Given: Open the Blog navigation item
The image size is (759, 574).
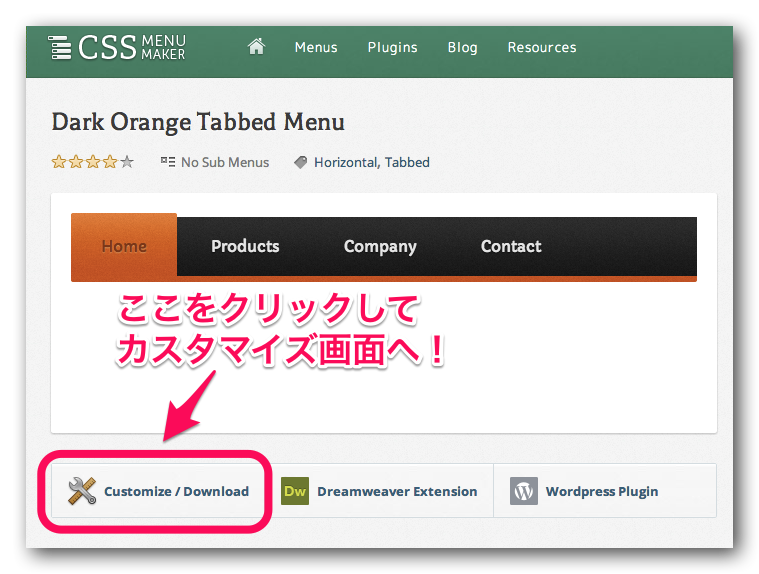Looking at the screenshot, I should click(x=462, y=47).
